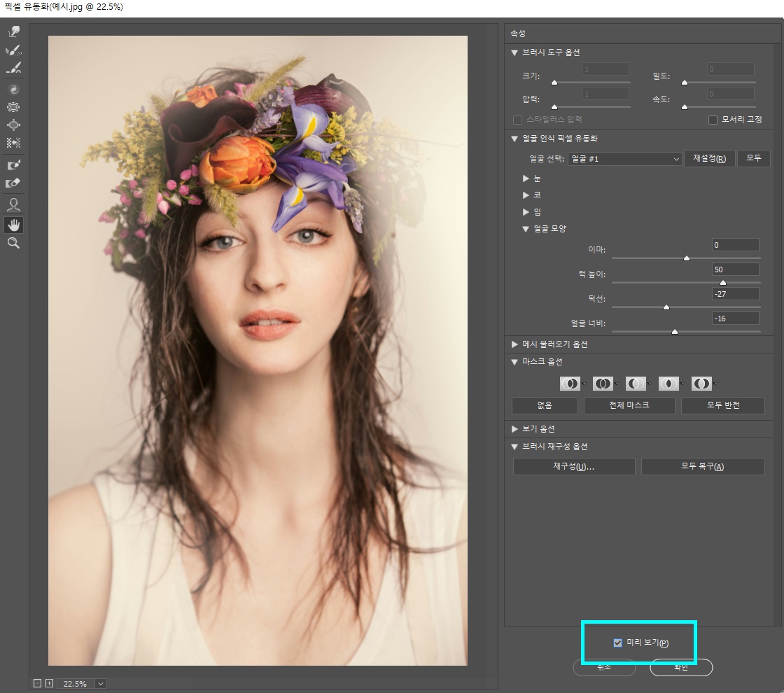Click the 턱 높이 slider handle
Viewport: 784px width, 693px height.
723,283
